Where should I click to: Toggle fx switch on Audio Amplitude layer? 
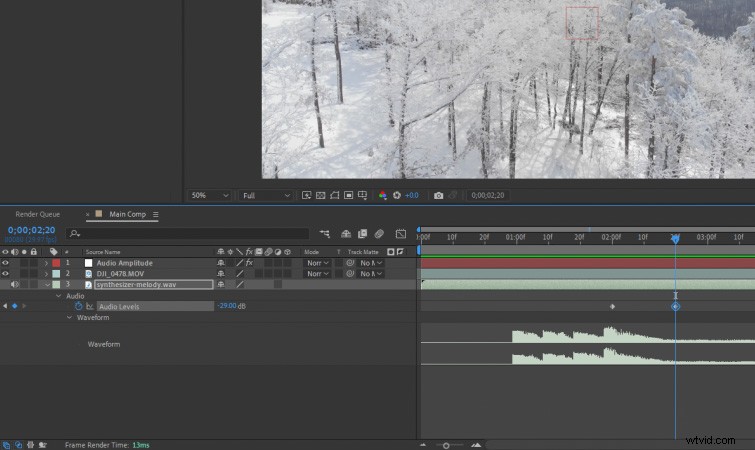(249, 263)
